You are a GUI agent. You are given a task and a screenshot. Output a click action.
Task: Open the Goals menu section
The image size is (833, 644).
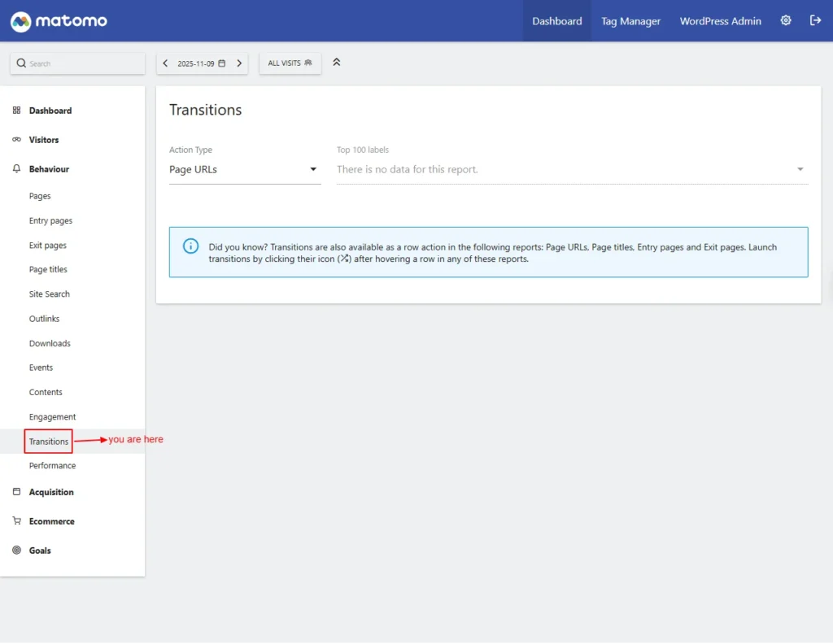point(40,550)
